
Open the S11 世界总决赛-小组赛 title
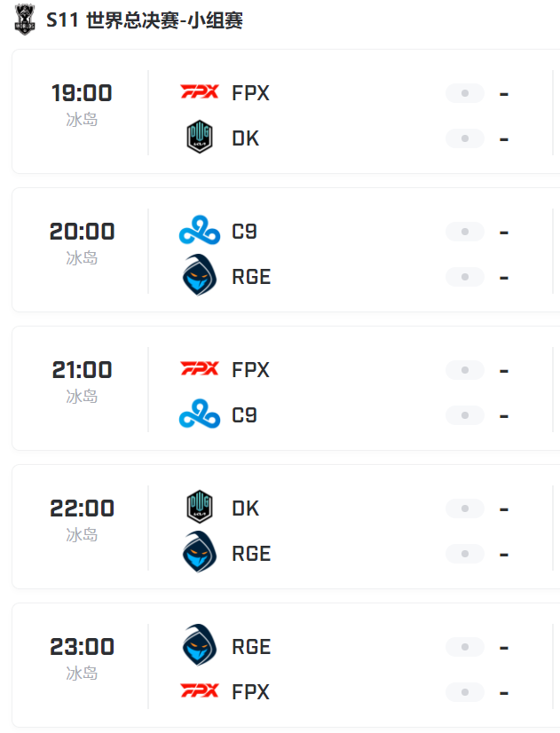145,20
